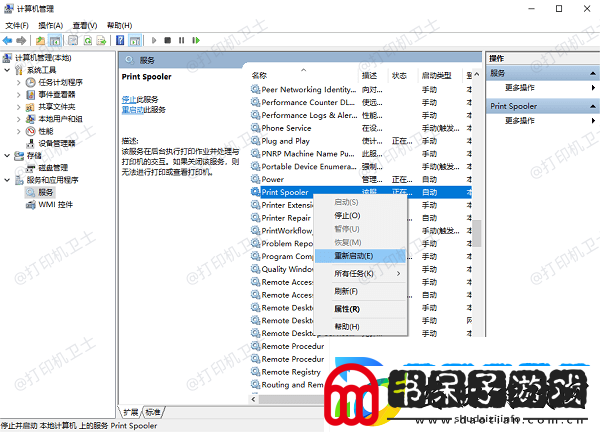Image resolution: width=600 pixels, height=432 pixels.
Task: Click the left arrow of horizontal scrollbar
Action: (x=253, y=399)
